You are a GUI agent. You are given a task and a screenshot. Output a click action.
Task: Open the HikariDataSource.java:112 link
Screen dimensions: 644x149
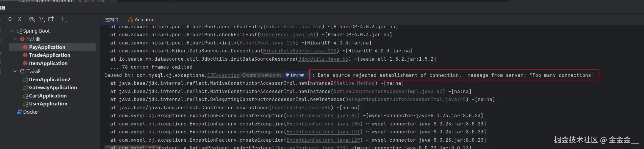tap(300, 51)
